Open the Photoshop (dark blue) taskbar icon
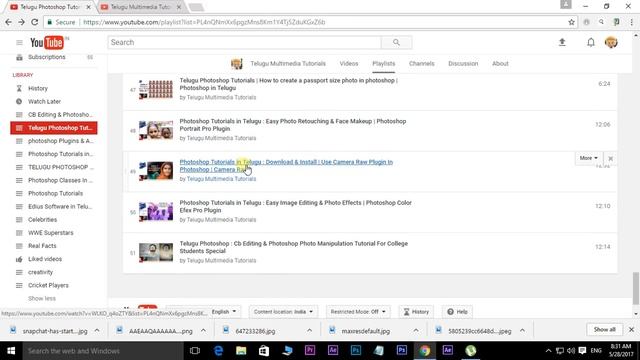Screen dimensions: 640x360 pyautogui.click(x=402, y=350)
